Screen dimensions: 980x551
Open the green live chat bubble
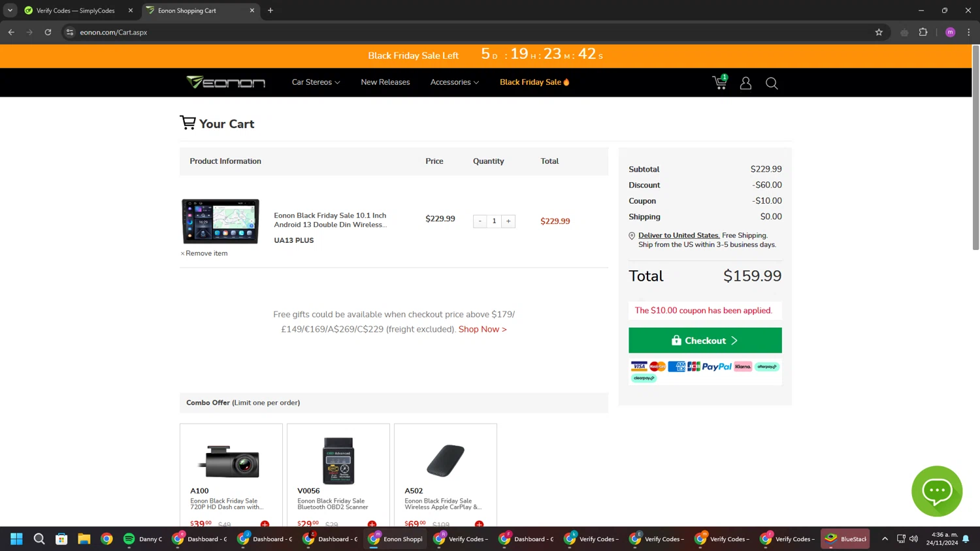[937, 491]
